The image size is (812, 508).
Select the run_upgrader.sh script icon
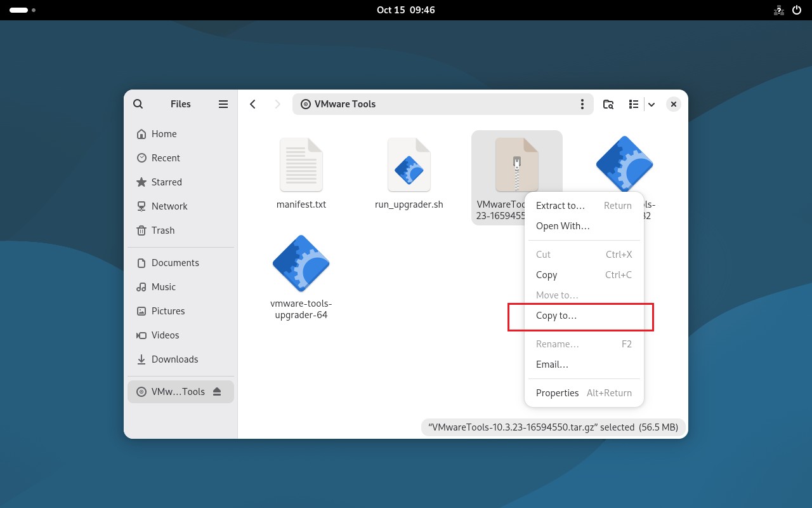coord(409,165)
